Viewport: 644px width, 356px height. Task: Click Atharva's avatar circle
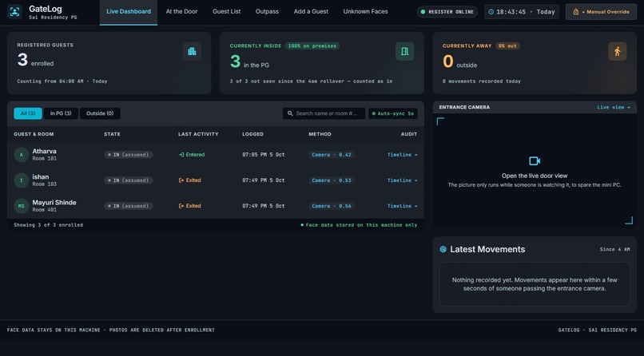point(22,155)
